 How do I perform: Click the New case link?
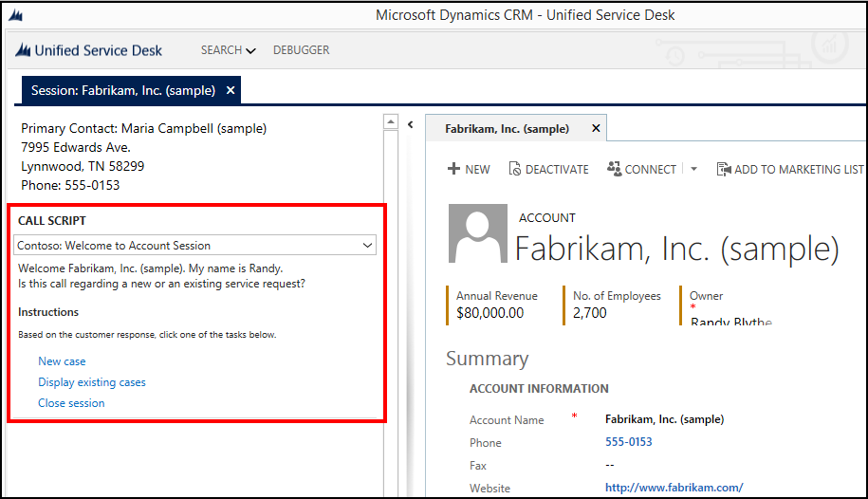[x=62, y=361]
